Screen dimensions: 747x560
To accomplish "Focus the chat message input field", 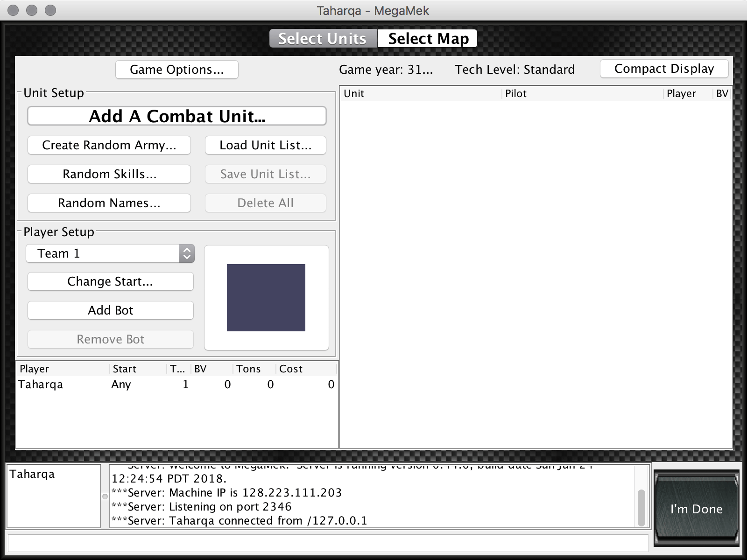I will 328,543.
